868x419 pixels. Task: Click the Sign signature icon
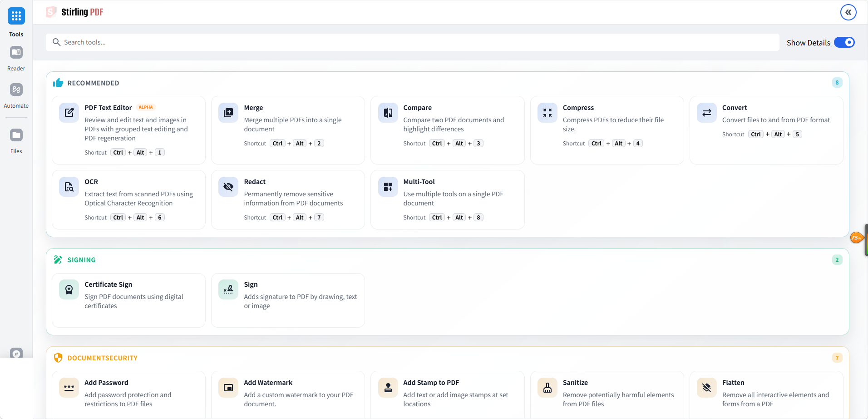(x=228, y=289)
